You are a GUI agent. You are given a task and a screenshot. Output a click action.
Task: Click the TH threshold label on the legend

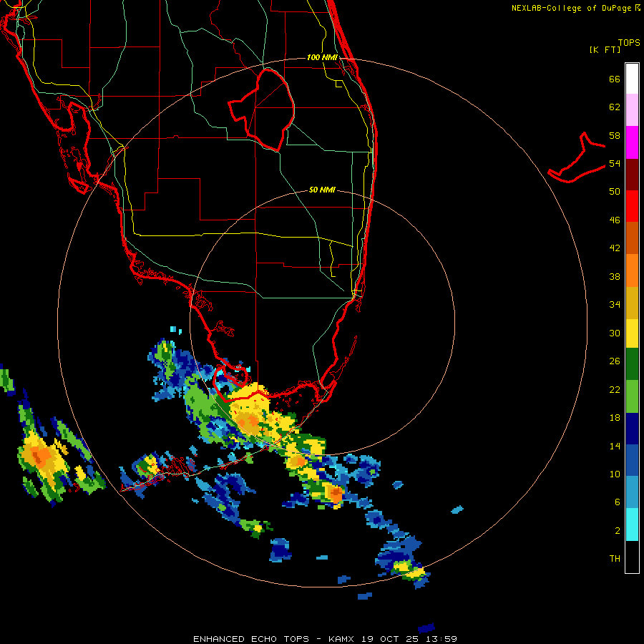[x=615, y=559]
